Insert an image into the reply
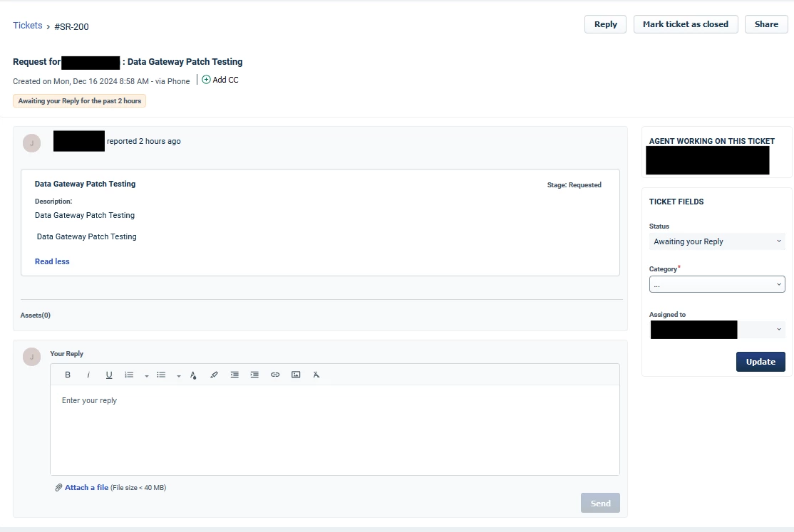The height and width of the screenshot is (532, 794). pyautogui.click(x=296, y=375)
